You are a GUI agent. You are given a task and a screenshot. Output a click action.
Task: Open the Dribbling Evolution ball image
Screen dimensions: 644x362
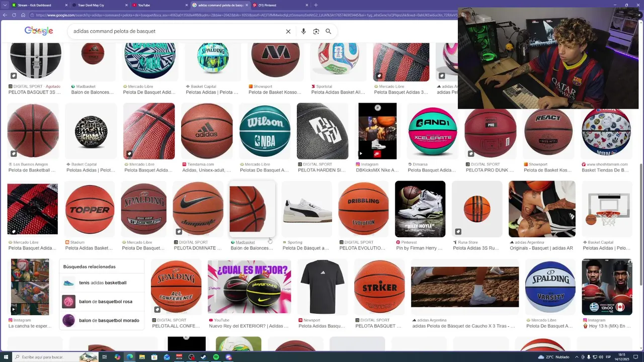[363, 209]
